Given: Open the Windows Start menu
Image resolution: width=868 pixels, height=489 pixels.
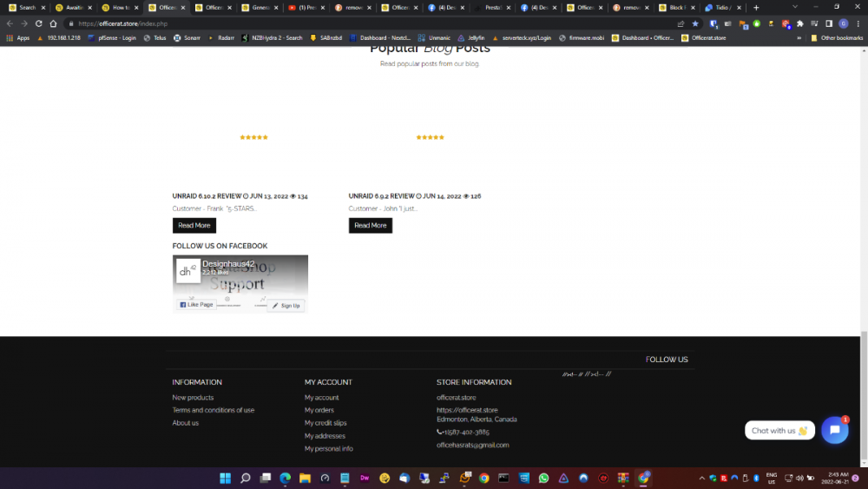Looking at the screenshot, I should pos(226,478).
